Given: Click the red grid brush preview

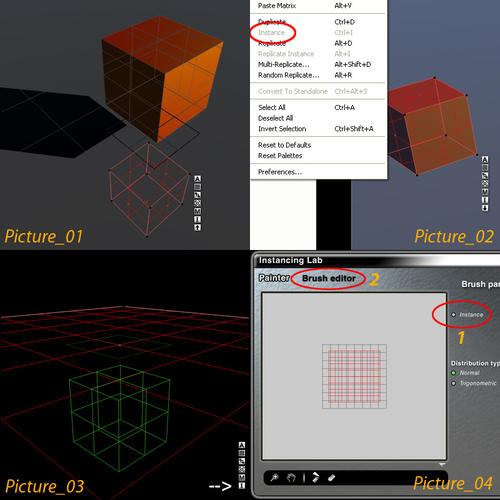Looking at the screenshot, I should (x=354, y=376).
